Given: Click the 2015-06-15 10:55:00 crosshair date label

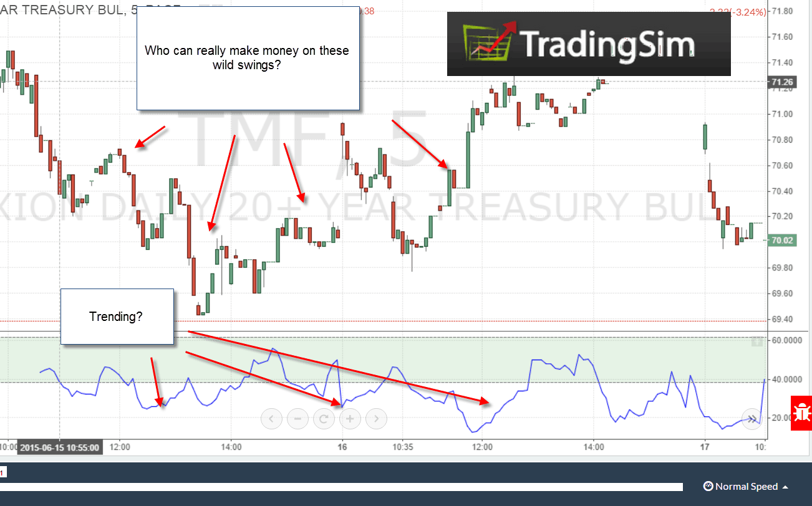Looking at the screenshot, I should [59, 447].
